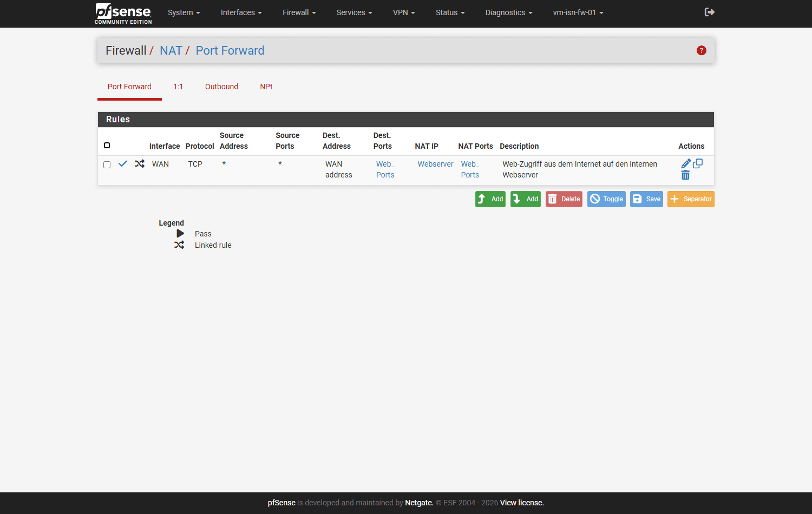Open the Web_Ports alias under NAT Ports

470,169
